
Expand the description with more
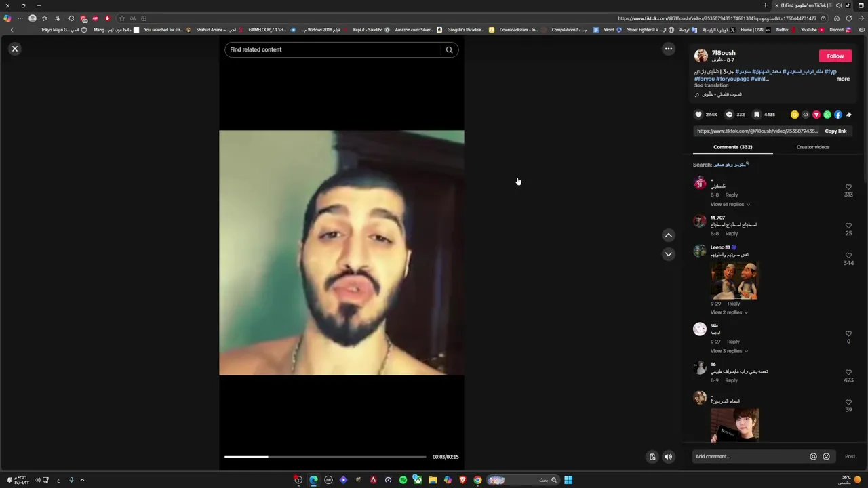pyautogui.click(x=843, y=79)
